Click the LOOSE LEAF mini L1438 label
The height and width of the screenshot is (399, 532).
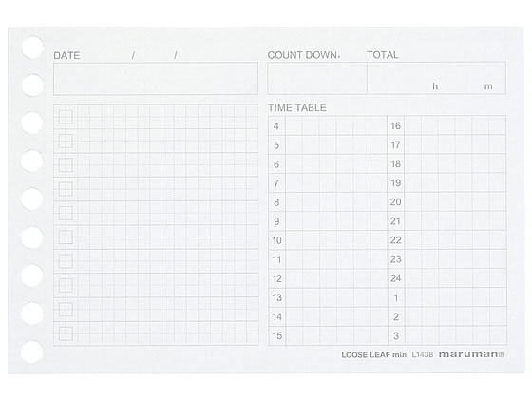pos(388,355)
